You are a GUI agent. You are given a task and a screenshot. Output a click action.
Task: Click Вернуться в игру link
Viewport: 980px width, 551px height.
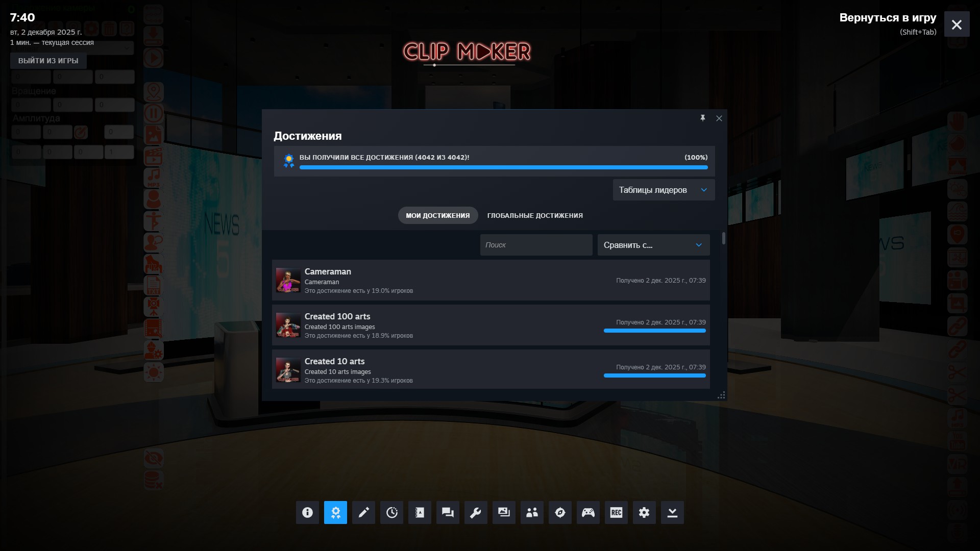point(887,18)
